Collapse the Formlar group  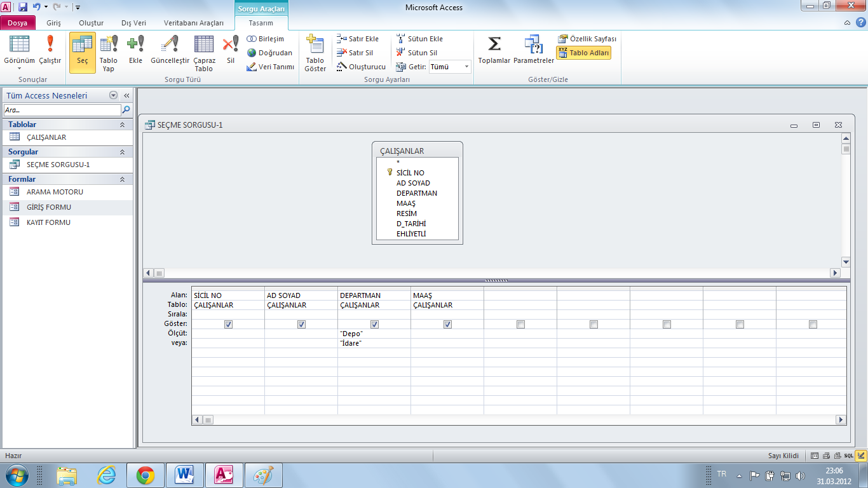tap(123, 179)
